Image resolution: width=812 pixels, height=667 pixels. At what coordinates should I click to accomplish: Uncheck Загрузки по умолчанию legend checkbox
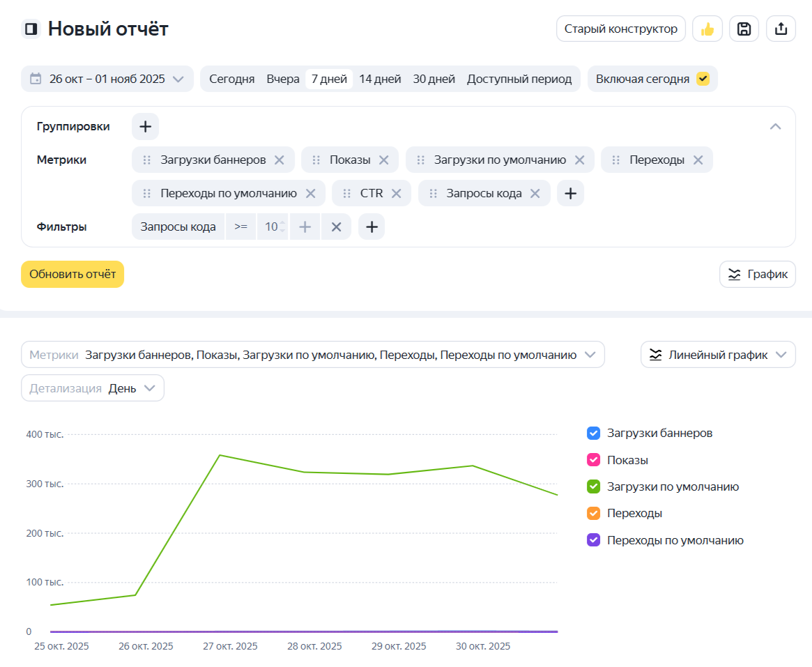click(x=594, y=486)
